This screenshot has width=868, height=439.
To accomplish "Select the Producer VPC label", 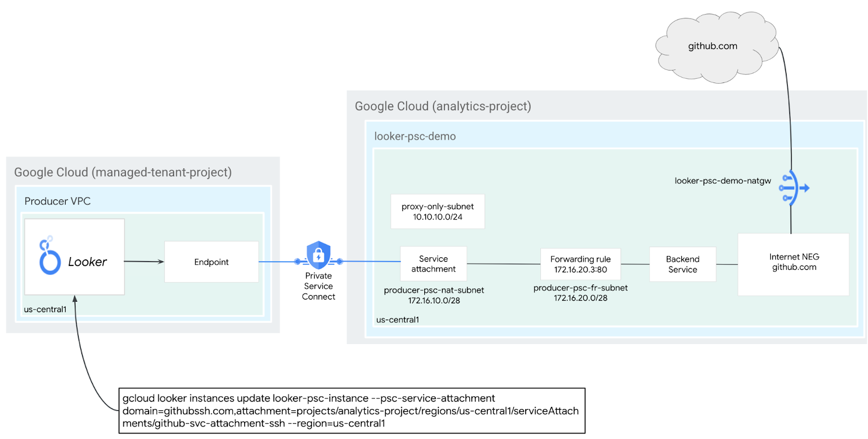I will (x=58, y=201).
